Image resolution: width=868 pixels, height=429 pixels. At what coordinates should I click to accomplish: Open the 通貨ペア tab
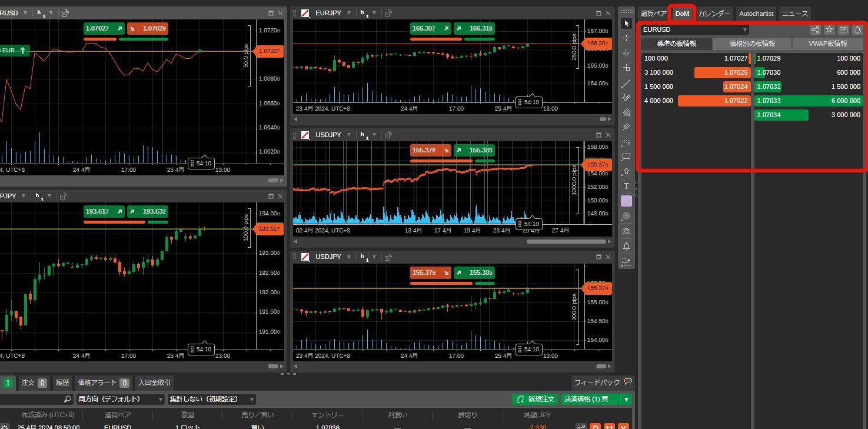tap(653, 14)
